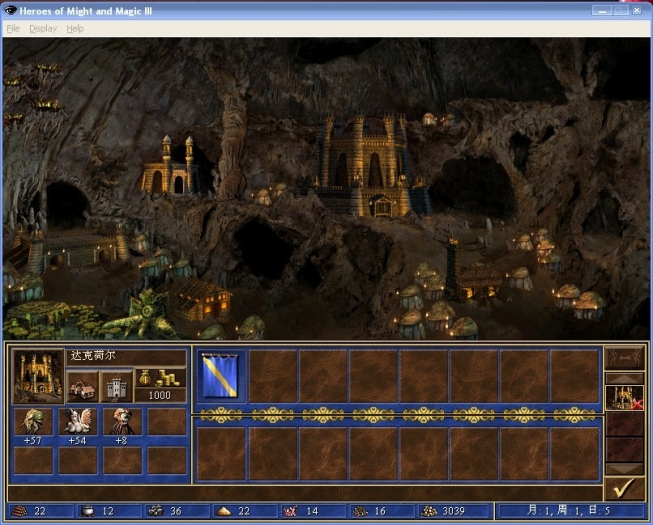Select the town thumbnail in town list
653x525 pixels.
coord(624,398)
